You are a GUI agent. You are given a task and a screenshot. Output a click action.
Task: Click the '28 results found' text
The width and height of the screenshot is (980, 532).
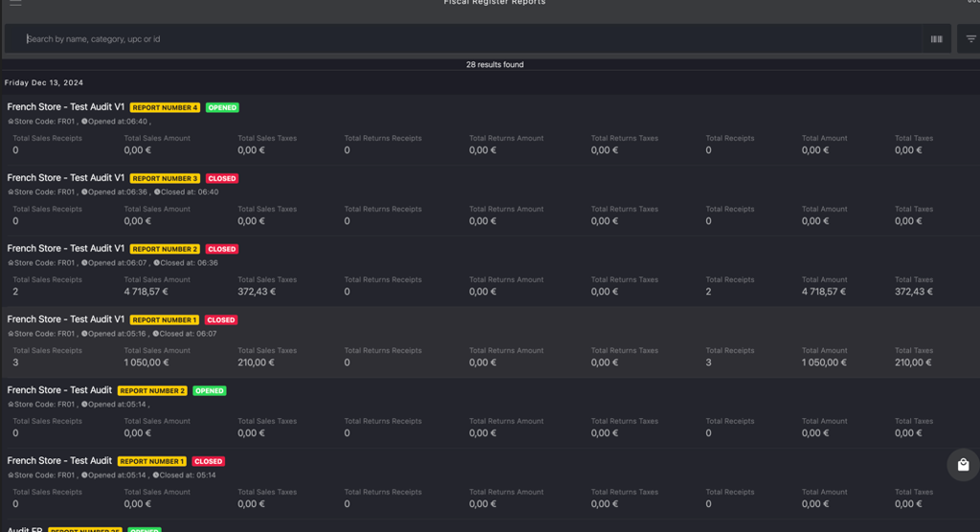[495, 64]
